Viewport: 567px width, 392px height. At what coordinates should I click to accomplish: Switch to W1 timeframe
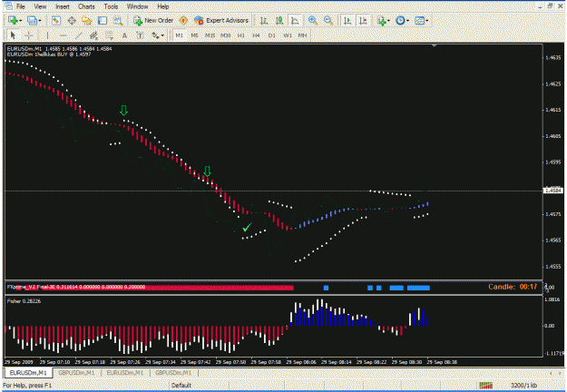(288, 35)
